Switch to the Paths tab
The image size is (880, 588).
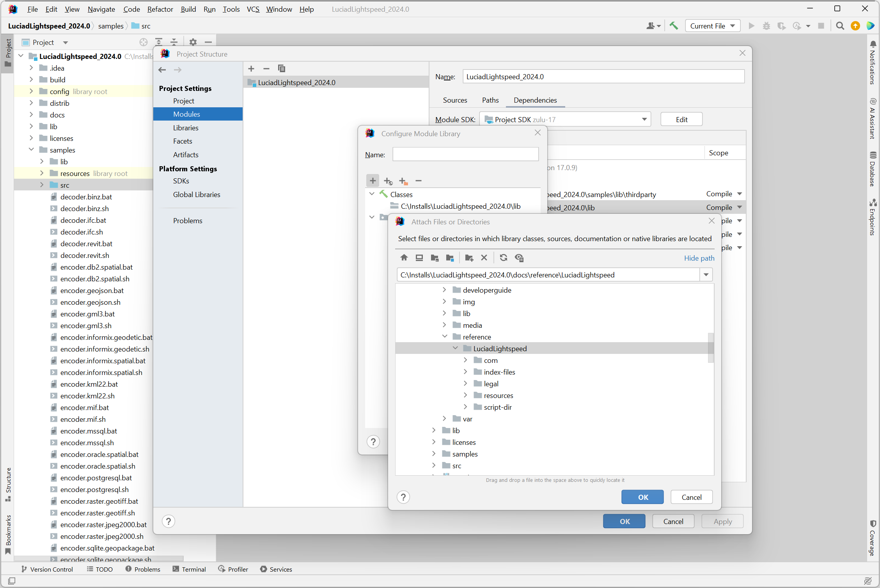[490, 100]
